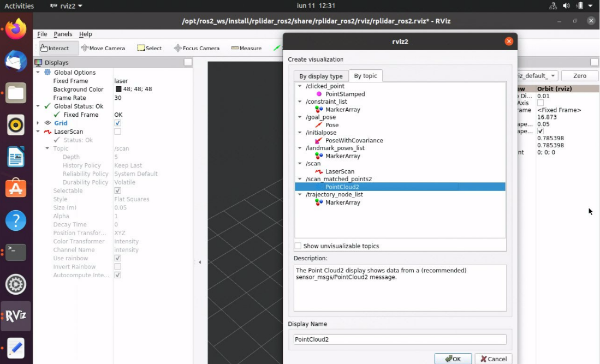Select the LaserScan entry under /scan
Screen dimensions: 600x364
click(340, 171)
